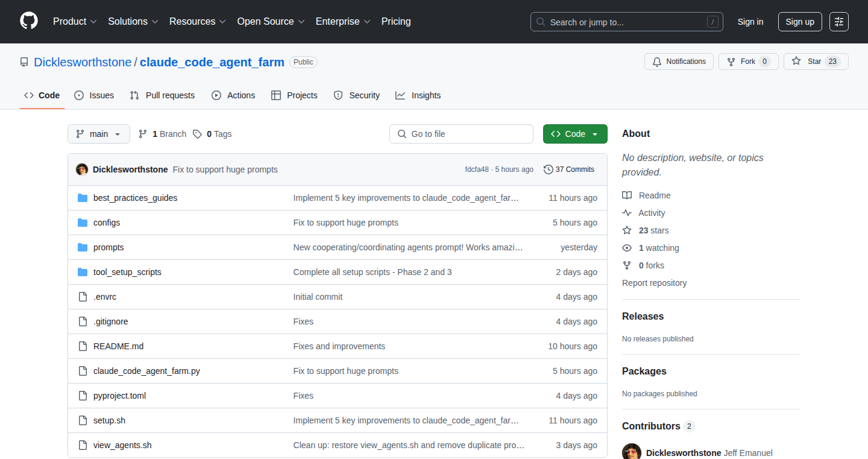
Task: Open the pyproject.toml file
Action: pos(120,396)
